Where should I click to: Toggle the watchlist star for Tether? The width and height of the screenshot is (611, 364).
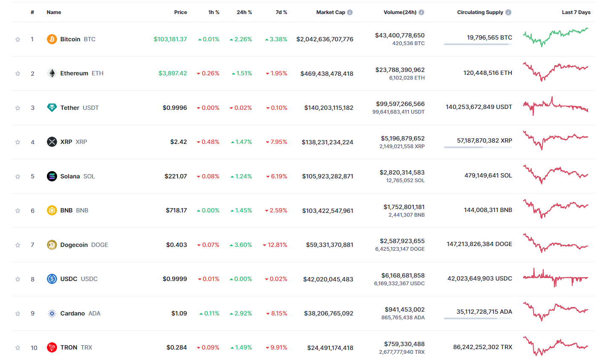pos(18,108)
